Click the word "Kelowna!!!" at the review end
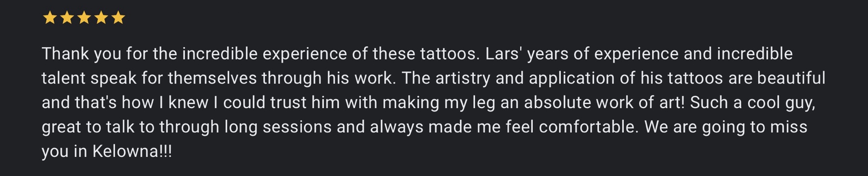Image resolution: width=868 pixels, height=176 pixels. click(x=132, y=151)
